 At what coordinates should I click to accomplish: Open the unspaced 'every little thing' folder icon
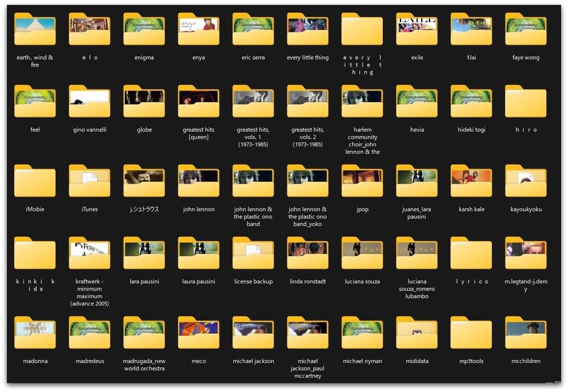[x=307, y=29]
